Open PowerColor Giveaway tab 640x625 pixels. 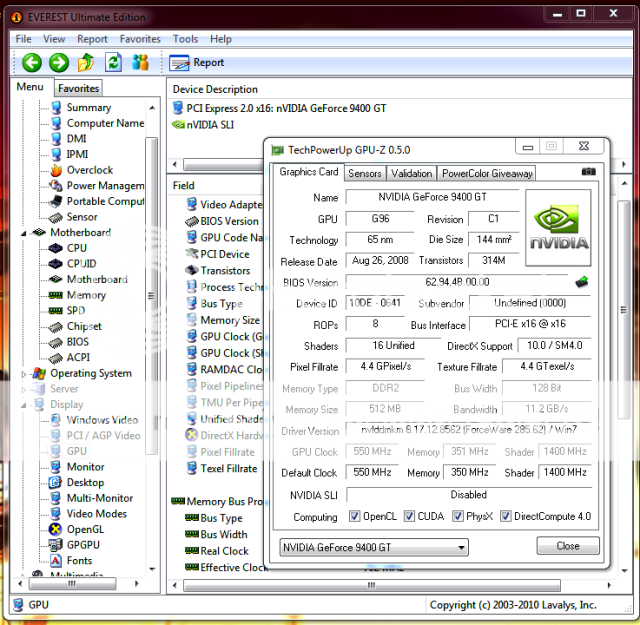click(487, 173)
